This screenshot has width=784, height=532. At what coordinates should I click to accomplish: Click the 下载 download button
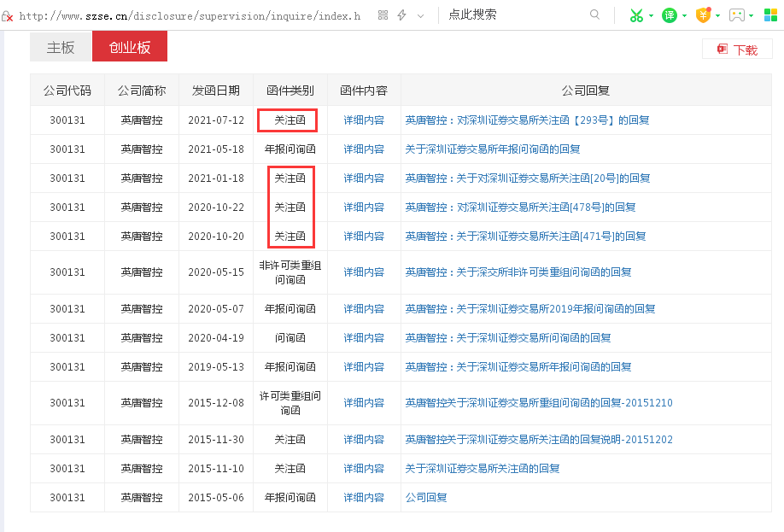click(x=738, y=49)
